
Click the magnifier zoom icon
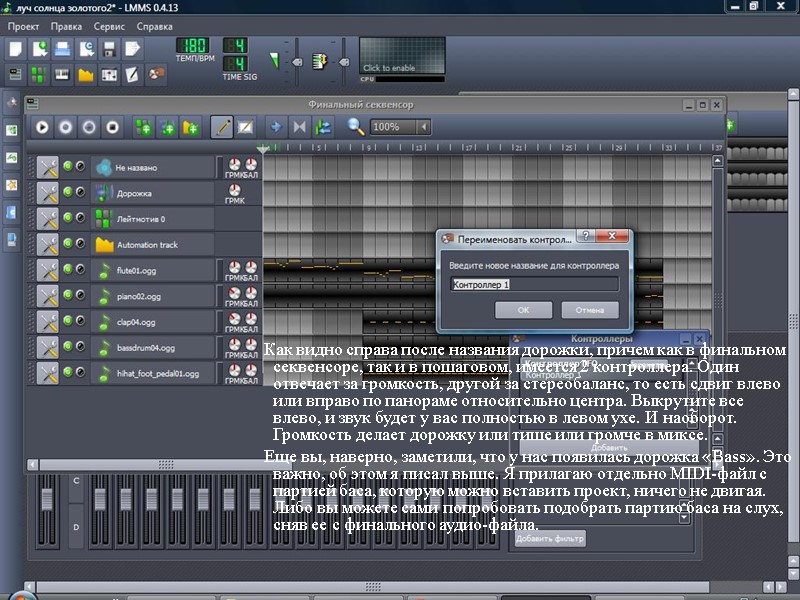click(356, 127)
